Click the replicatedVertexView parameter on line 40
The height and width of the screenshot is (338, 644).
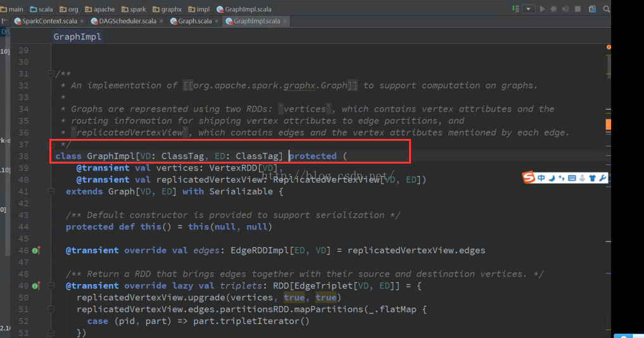[209, 179]
